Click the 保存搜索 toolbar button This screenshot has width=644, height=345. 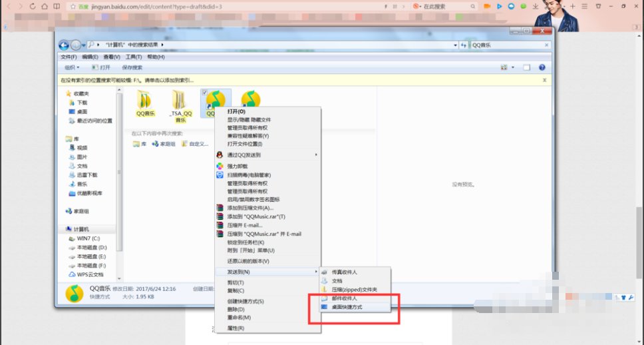click(132, 67)
